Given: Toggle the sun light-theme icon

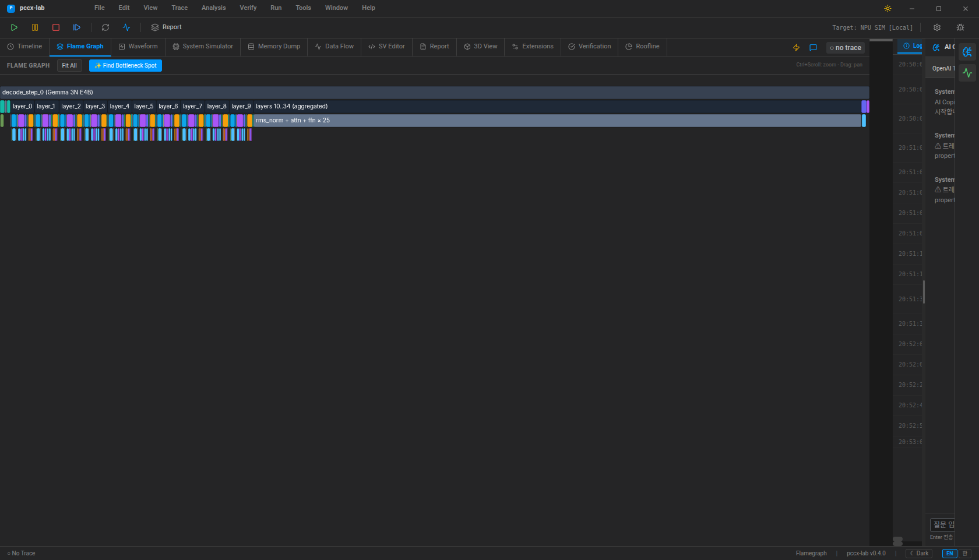Looking at the screenshot, I should click(888, 8).
